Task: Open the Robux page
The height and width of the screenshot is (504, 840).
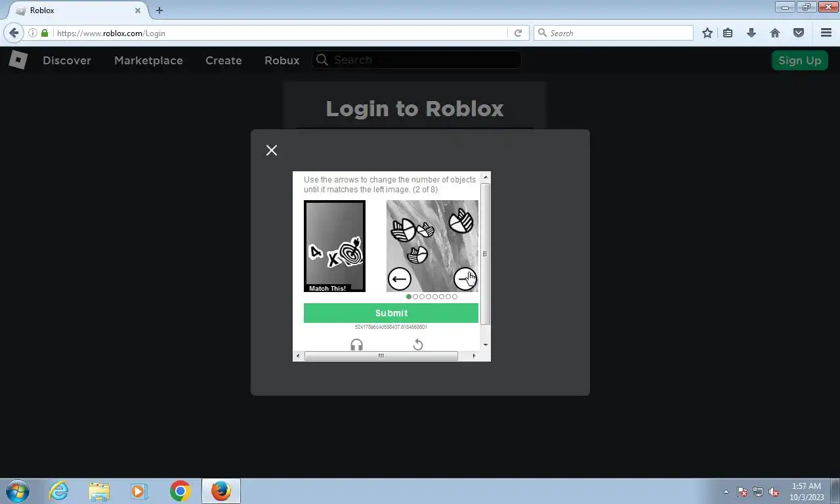Action: (282, 60)
